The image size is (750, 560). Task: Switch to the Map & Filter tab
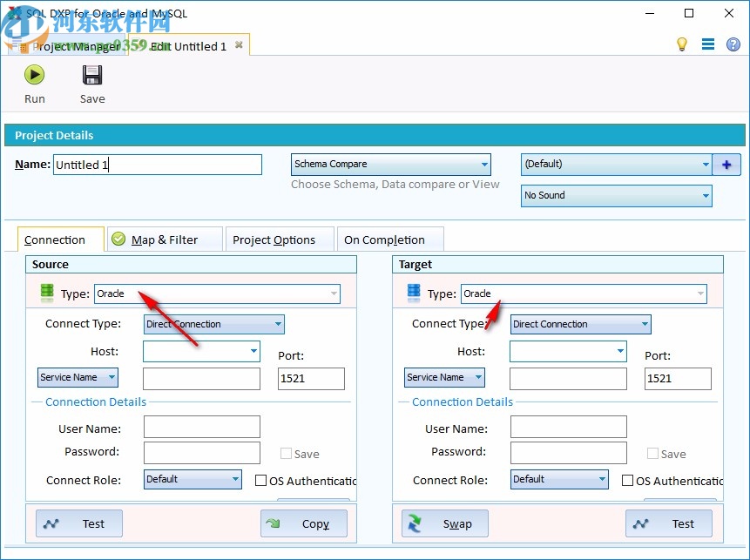pyautogui.click(x=165, y=239)
